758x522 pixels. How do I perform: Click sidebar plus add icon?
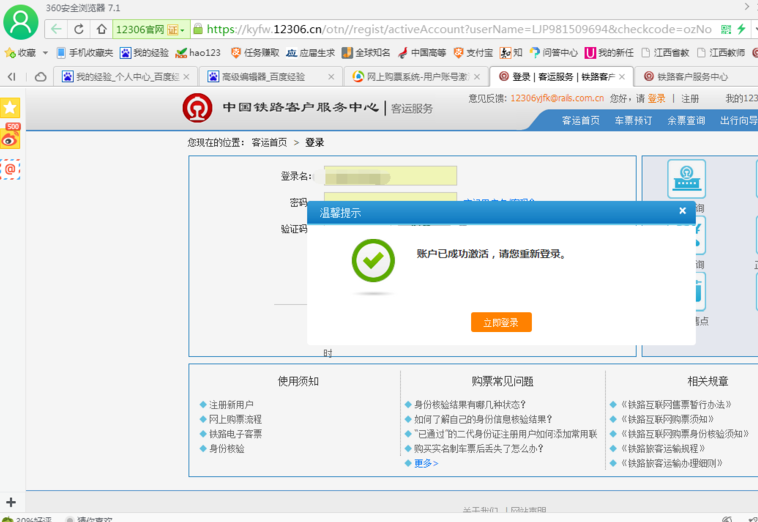click(11, 502)
